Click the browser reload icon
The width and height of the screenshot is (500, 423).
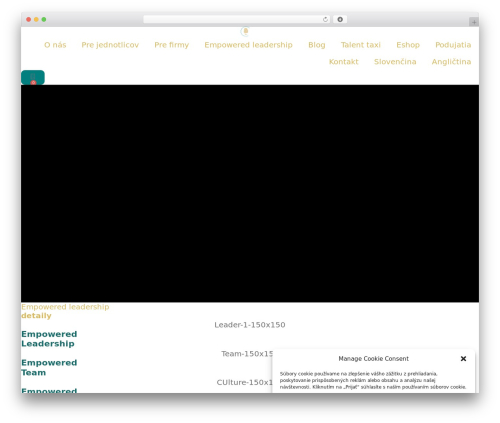[x=325, y=20]
